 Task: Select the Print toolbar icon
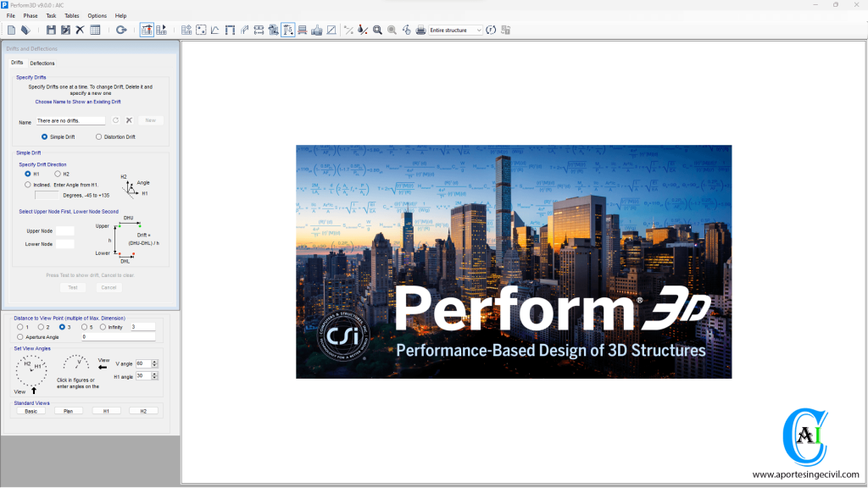419,30
